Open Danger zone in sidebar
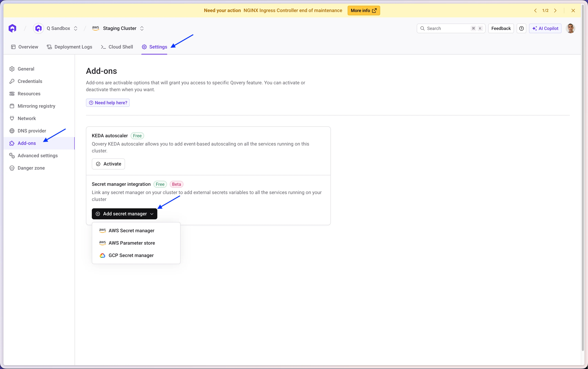The width and height of the screenshot is (588, 369). [x=39, y=168]
